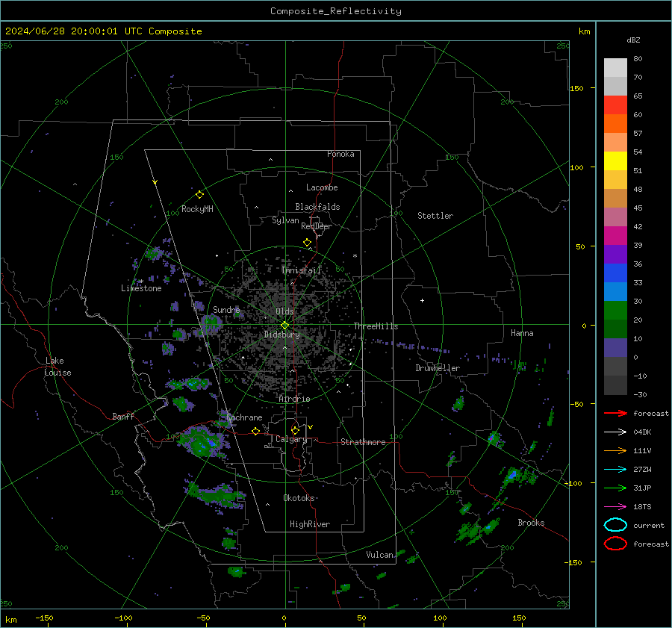The image size is (672, 628).
Task: Click the red forecast ellipse icon
Action: (615, 544)
